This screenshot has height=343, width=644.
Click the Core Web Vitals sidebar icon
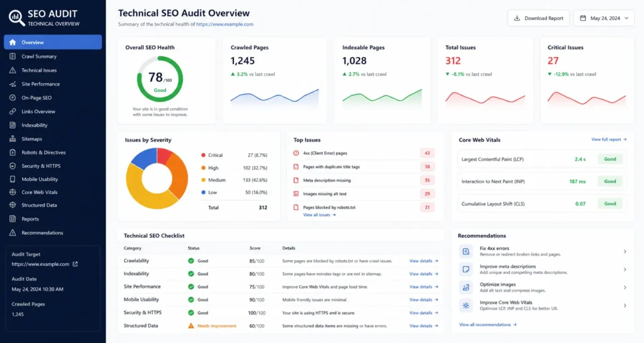(13, 192)
